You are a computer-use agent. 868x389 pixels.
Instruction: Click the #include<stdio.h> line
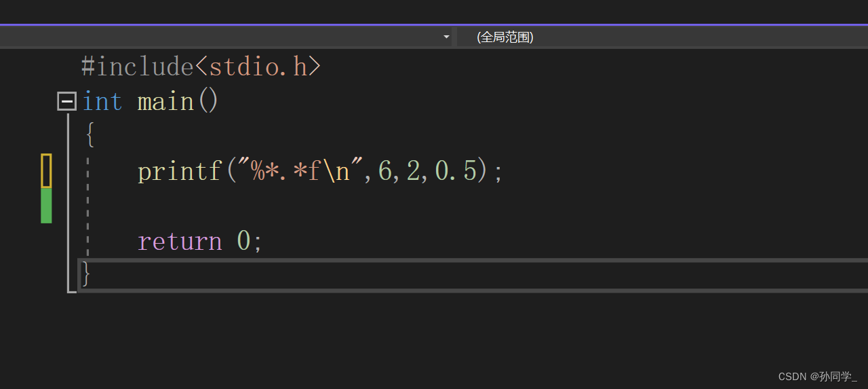tap(201, 67)
